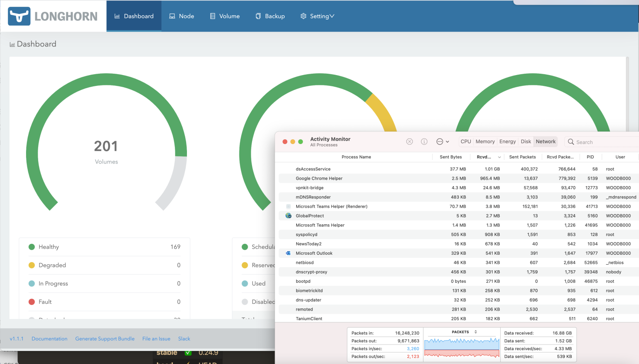Click the Microsoft Outlook icon in the process list
This screenshot has width=639, height=364.
coord(287,253)
